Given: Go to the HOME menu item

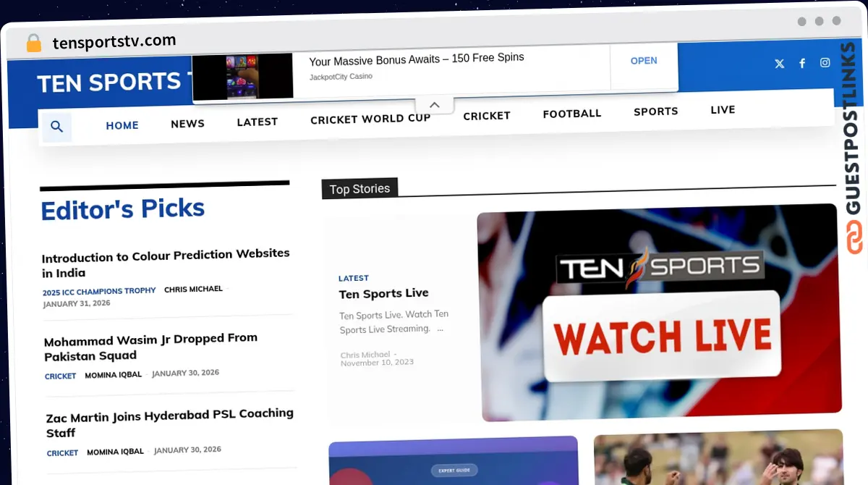Looking at the screenshot, I should point(122,125).
